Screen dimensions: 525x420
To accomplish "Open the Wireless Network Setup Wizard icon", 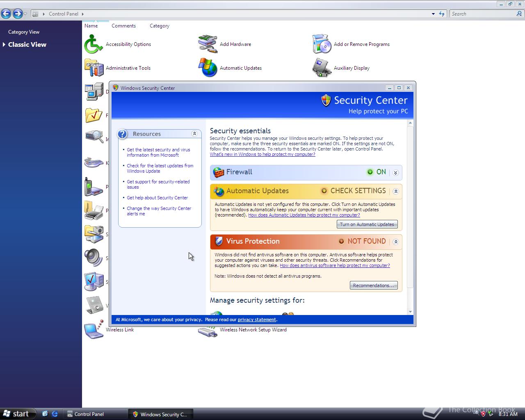I will pyautogui.click(x=208, y=331).
